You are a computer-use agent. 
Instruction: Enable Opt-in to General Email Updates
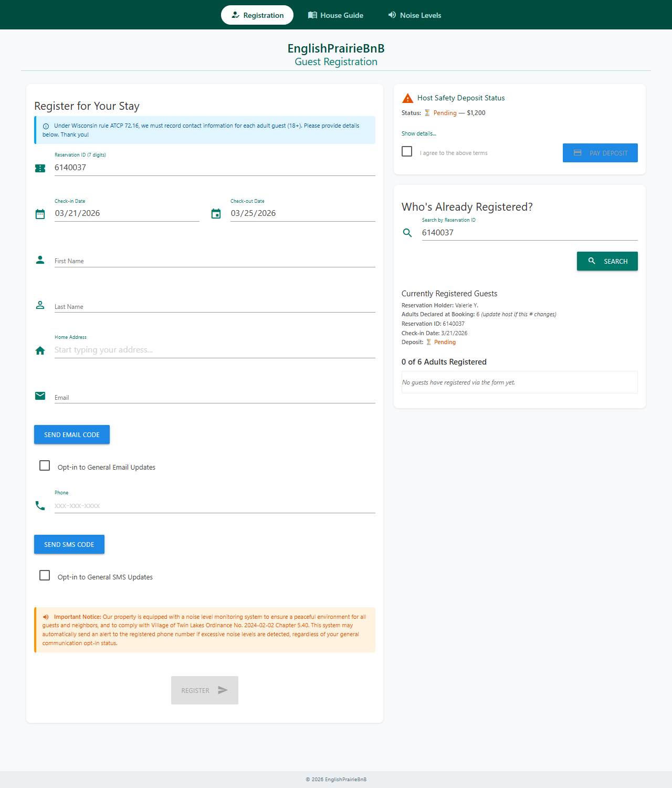pos(44,465)
